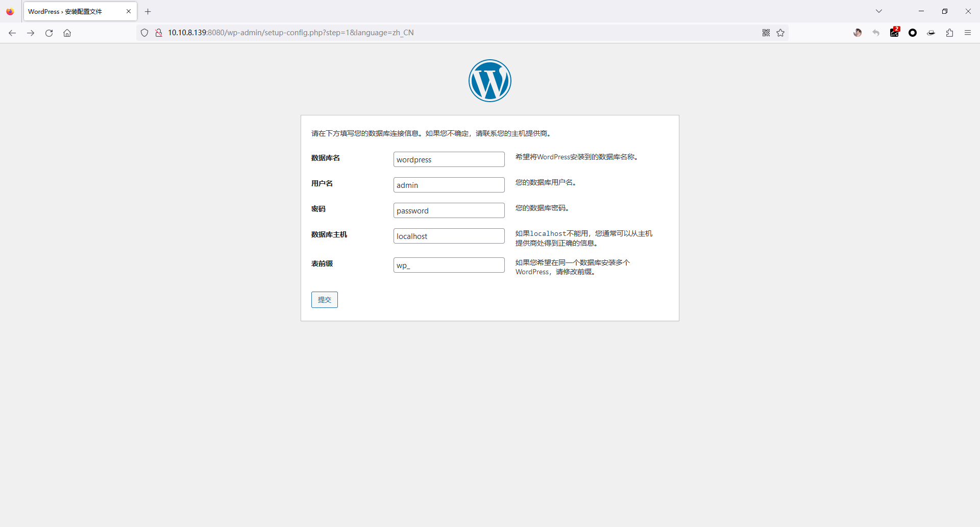Click the undo arrow toolbar icon

[x=876, y=33]
